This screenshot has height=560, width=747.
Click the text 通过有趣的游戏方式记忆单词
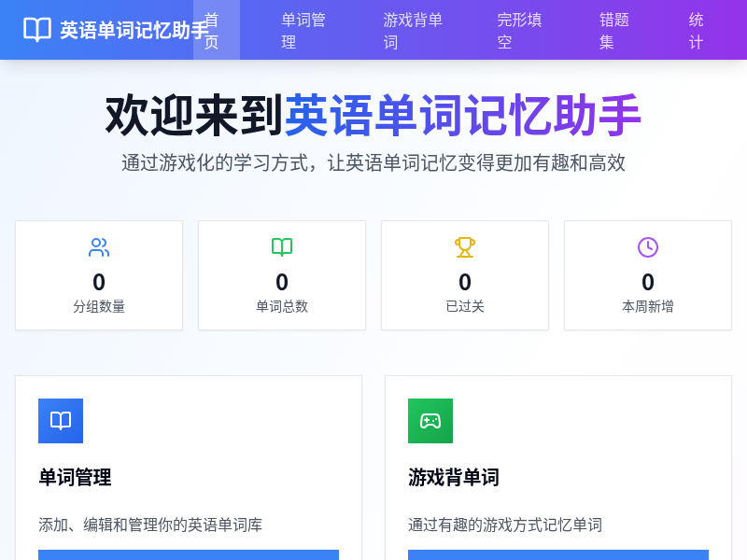[505, 525]
